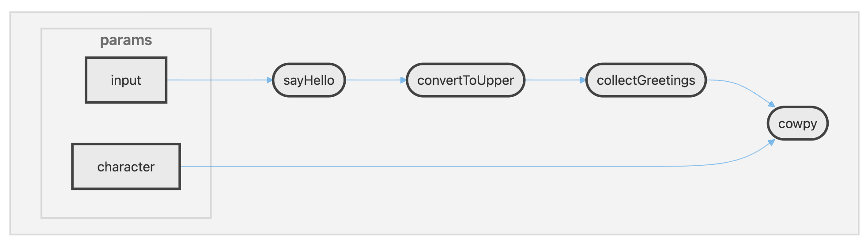Select the character parameter box
The image size is (868, 243).
coord(126,167)
